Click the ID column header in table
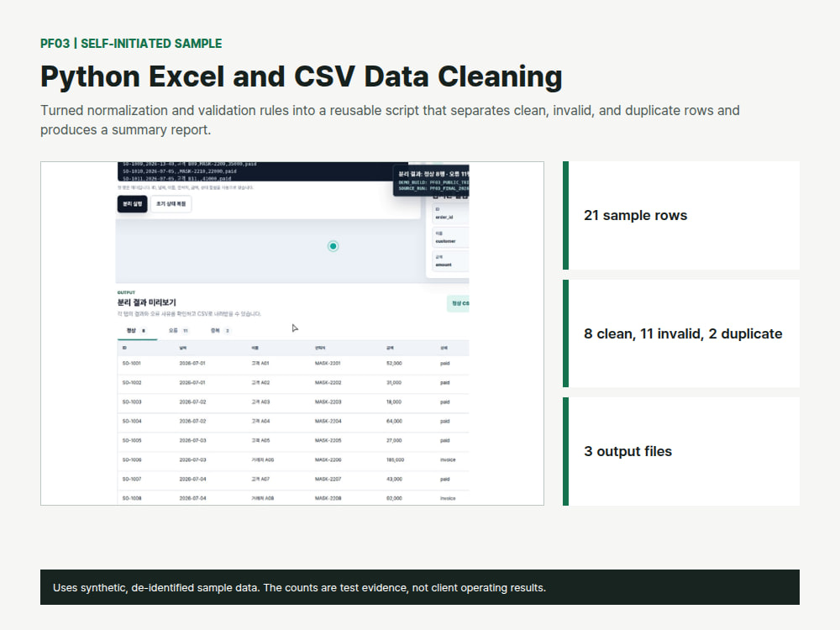 coord(124,349)
